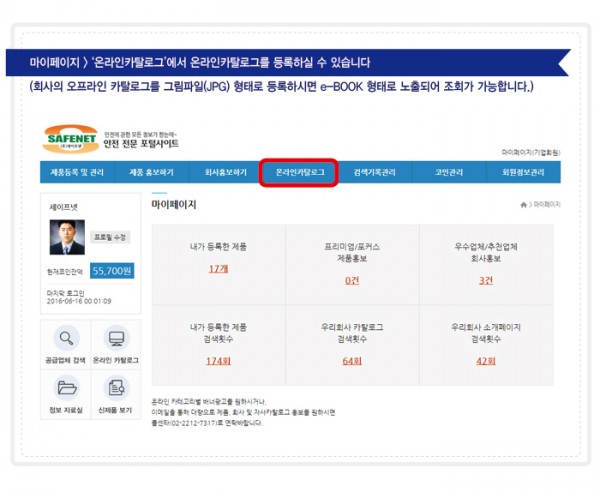
Task: Click the 174회 product search count link
Action: [218, 360]
